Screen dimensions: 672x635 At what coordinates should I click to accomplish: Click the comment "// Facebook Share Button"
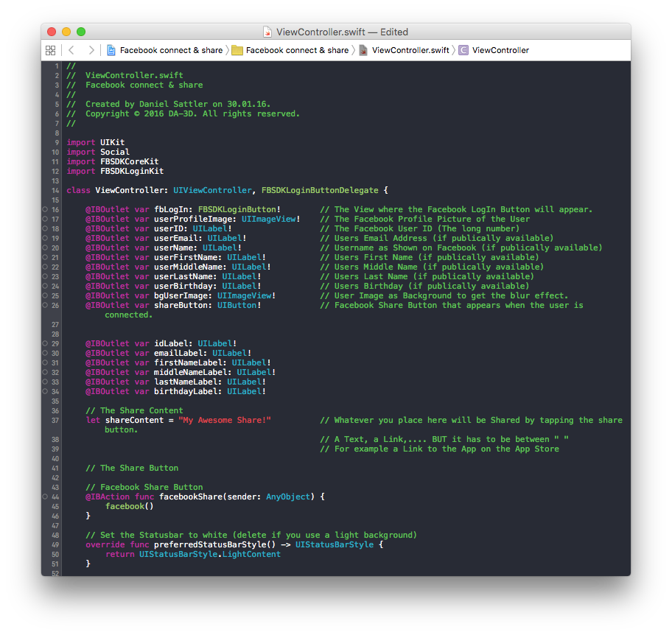pos(144,487)
